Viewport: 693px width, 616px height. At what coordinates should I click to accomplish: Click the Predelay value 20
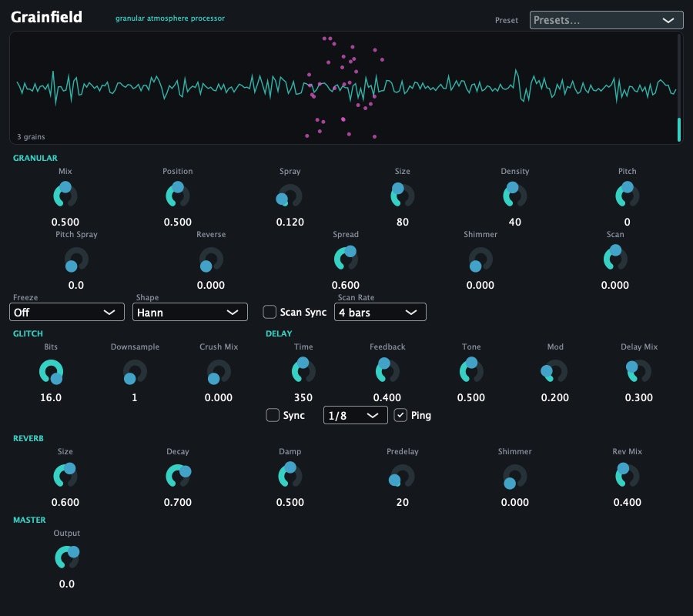coord(402,502)
